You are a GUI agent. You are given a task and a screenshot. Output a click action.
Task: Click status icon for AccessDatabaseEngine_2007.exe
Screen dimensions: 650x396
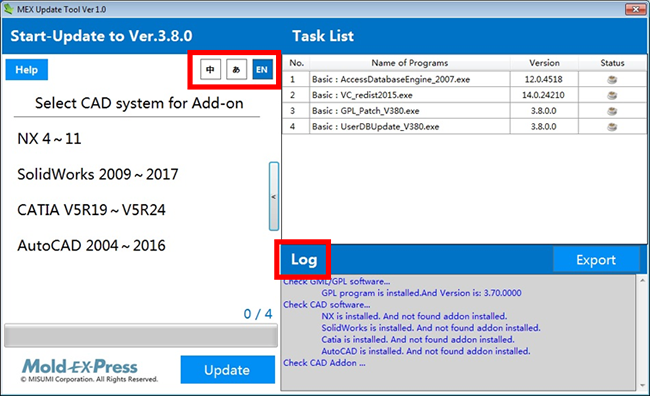(x=612, y=79)
